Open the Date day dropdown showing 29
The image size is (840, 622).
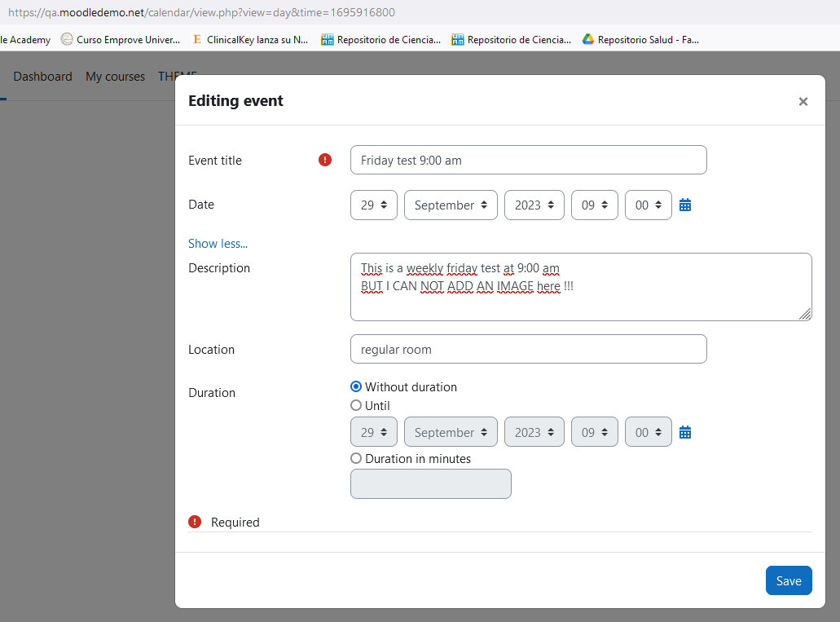pyautogui.click(x=374, y=205)
